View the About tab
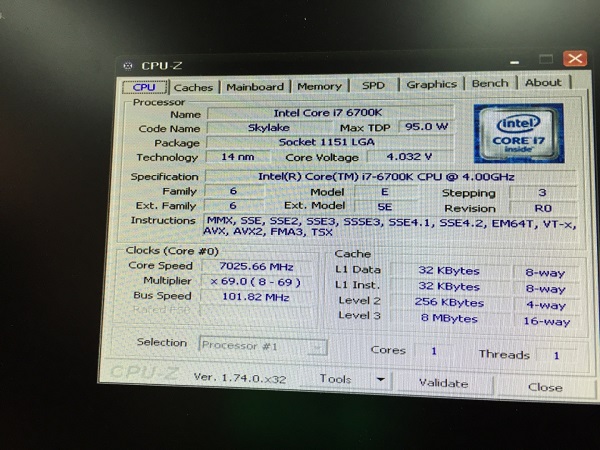Viewport: 600px width, 450px height. click(x=543, y=83)
